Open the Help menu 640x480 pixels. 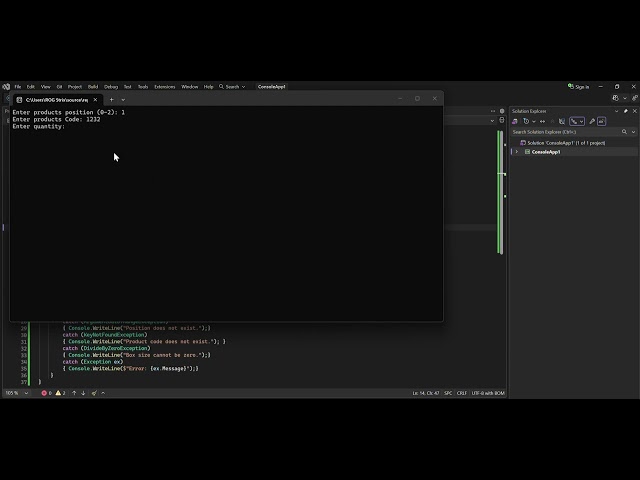[x=208, y=87]
